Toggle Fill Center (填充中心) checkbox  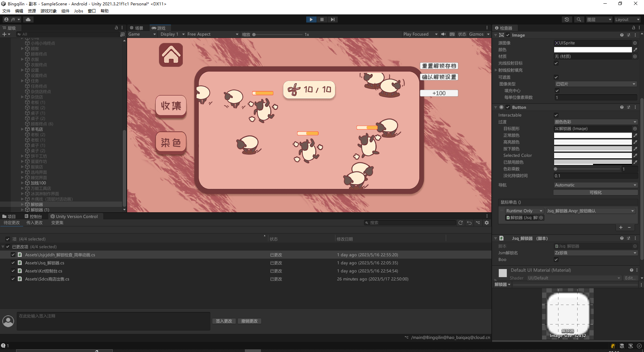coord(557,91)
